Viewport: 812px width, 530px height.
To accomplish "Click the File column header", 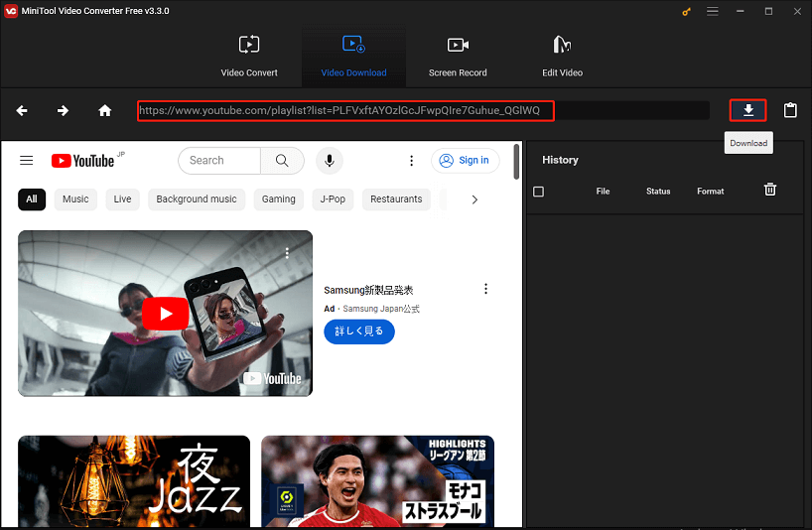I will 603,192.
